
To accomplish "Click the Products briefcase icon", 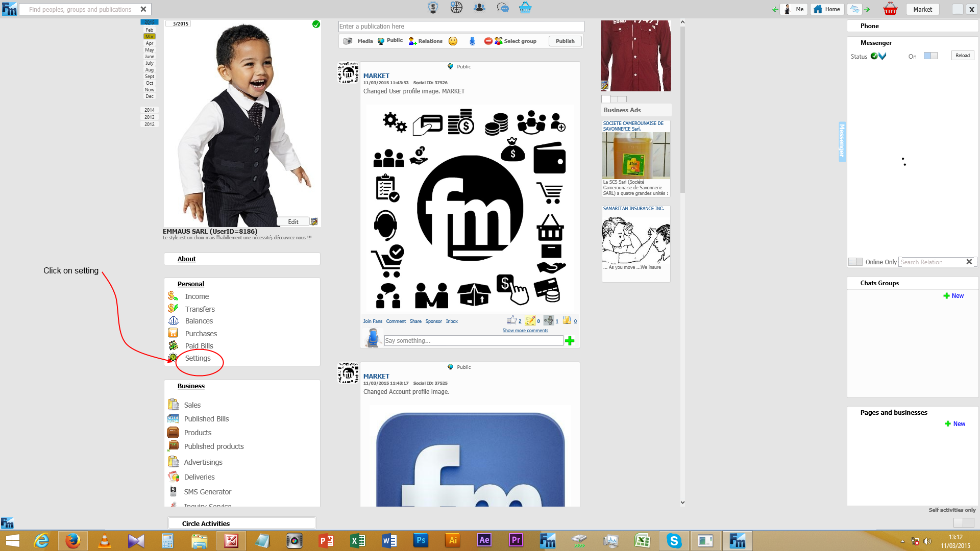I will [173, 432].
